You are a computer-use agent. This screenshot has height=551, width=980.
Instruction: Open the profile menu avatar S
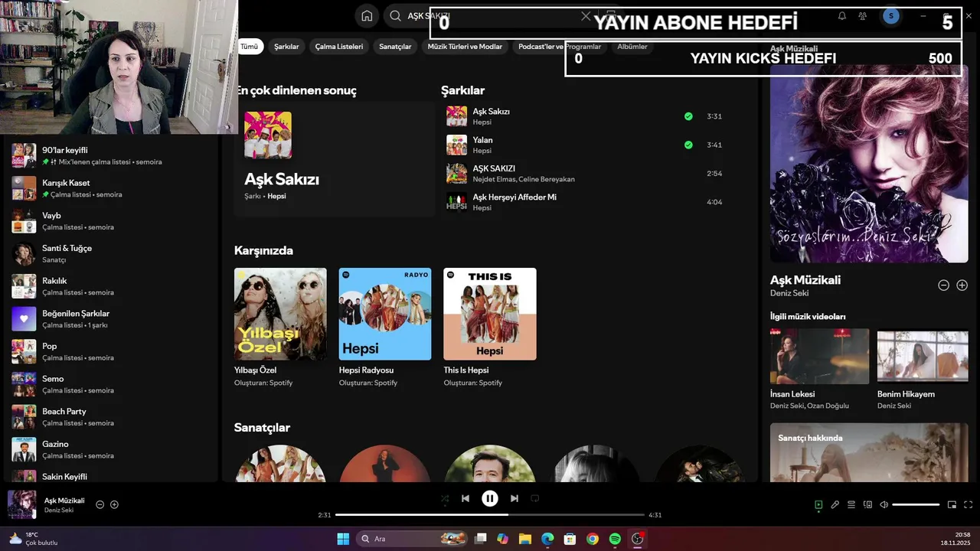point(890,16)
